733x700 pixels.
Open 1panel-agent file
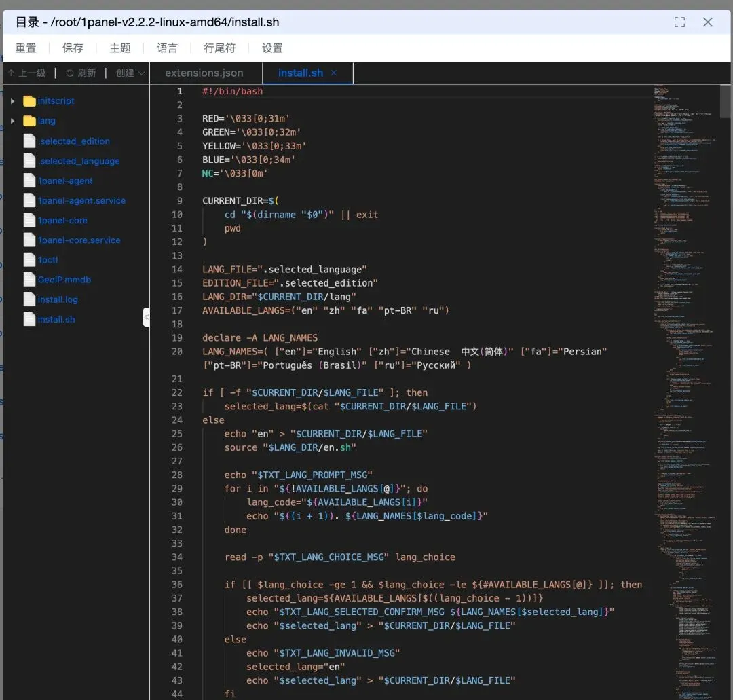pyautogui.click(x=65, y=181)
